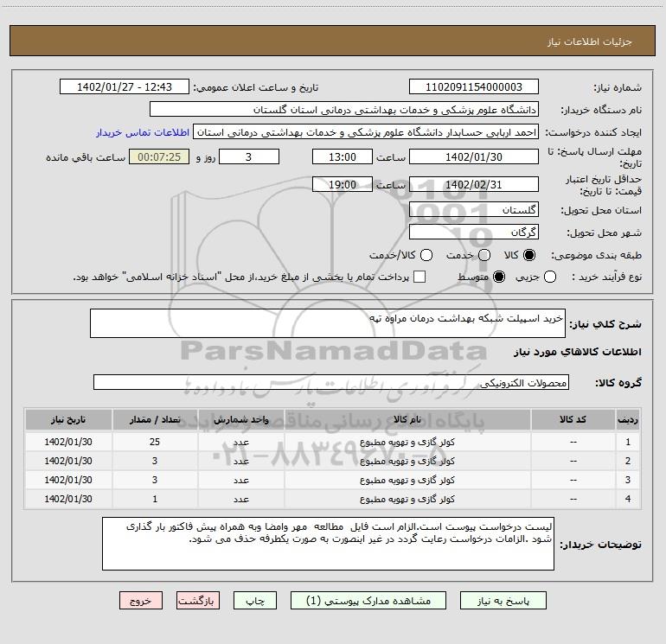Click the چاپ print button

pos(255,601)
